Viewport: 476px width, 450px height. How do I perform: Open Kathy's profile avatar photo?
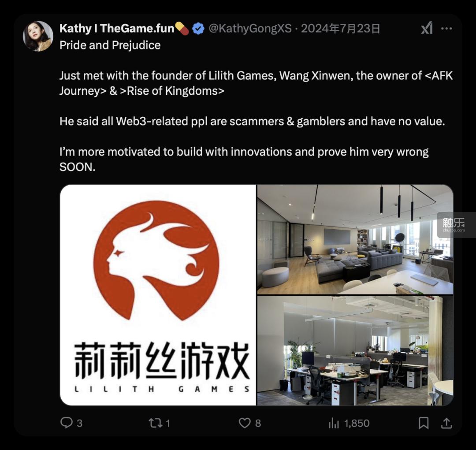coord(38,36)
